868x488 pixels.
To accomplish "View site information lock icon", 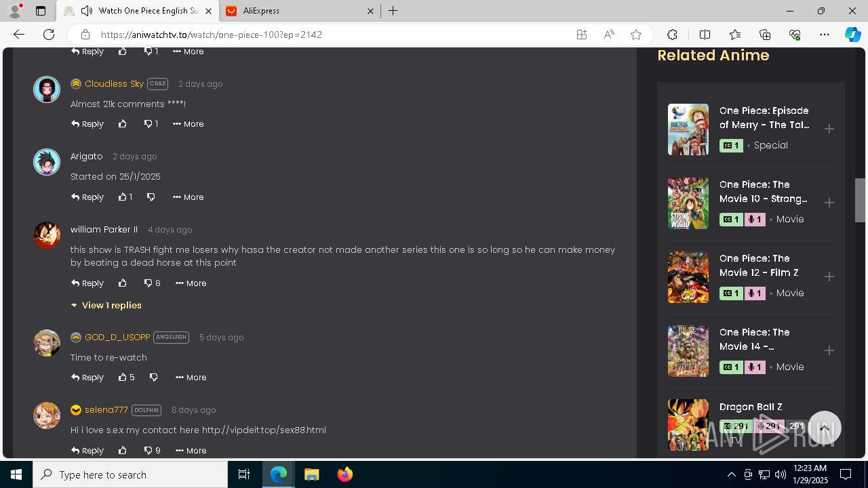I will tap(85, 35).
